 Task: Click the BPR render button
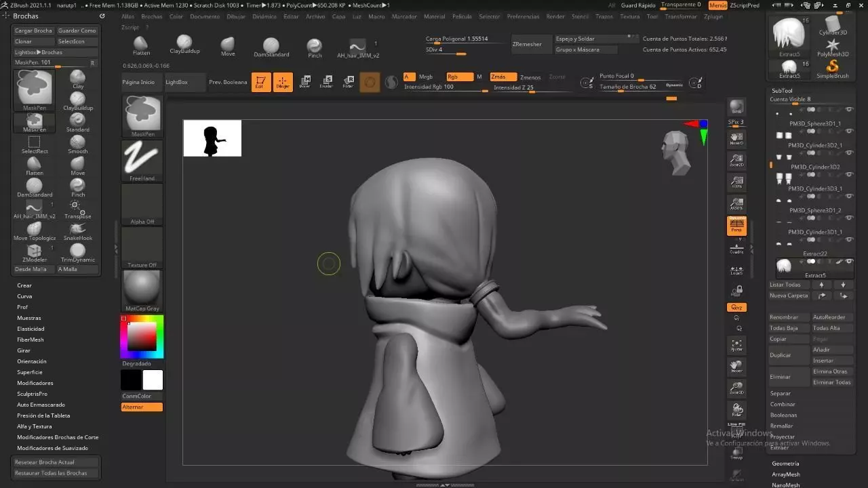click(736, 107)
